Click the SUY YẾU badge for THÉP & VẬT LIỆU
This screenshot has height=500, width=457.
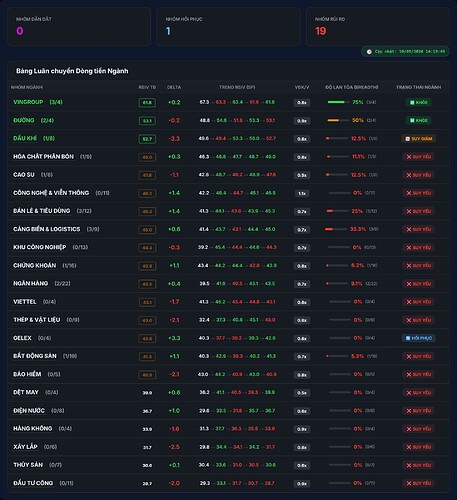click(x=419, y=320)
